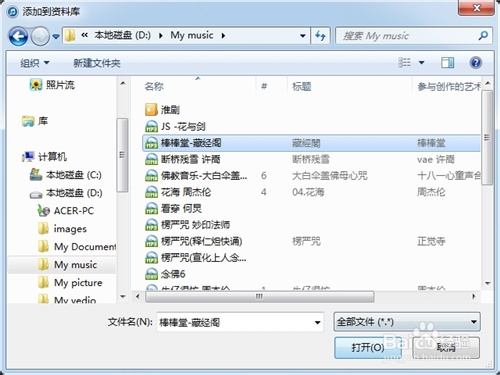Click artist cell vae 许嵩
The image size is (500, 375).
[x=436, y=159]
